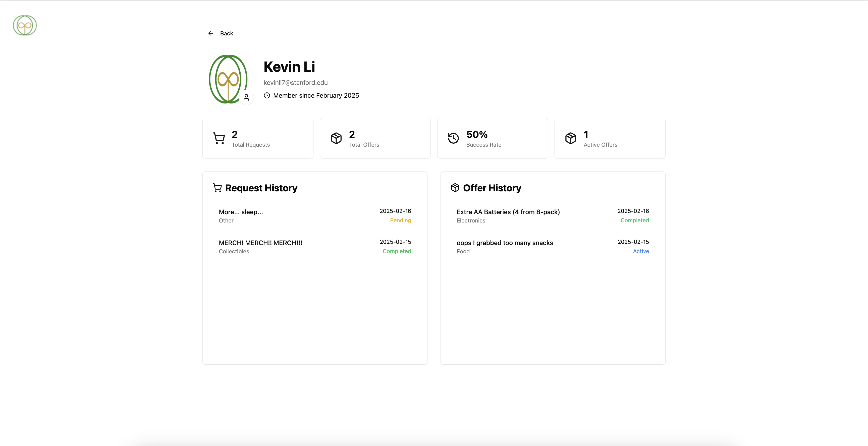868x446 pixels.
Task: Open the MERCH! MERCH!! MERCH!!! request
Action: [x=260, y=243]
